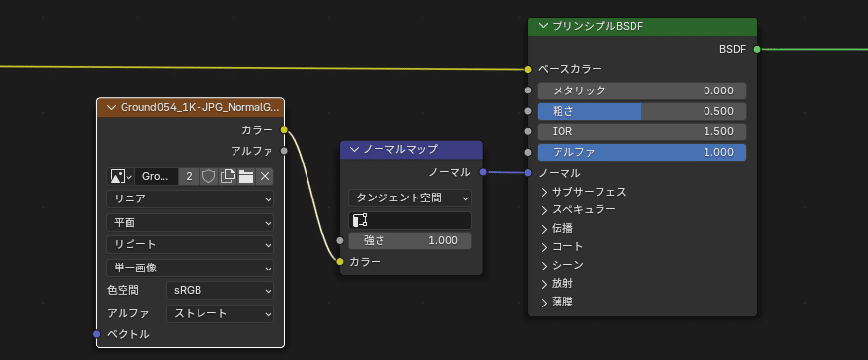Collapse the ノーマルマップ node

(x=355, y=149)
